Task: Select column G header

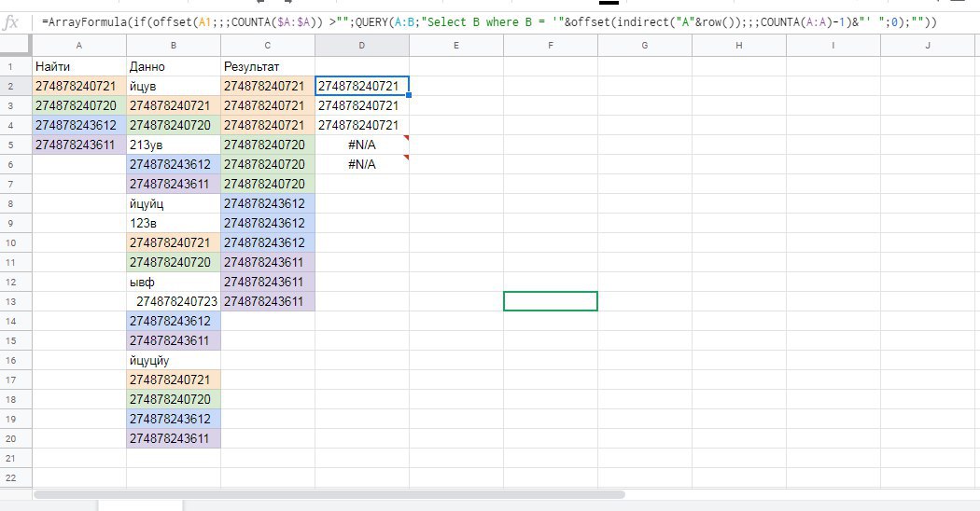Action: (644, 46)
